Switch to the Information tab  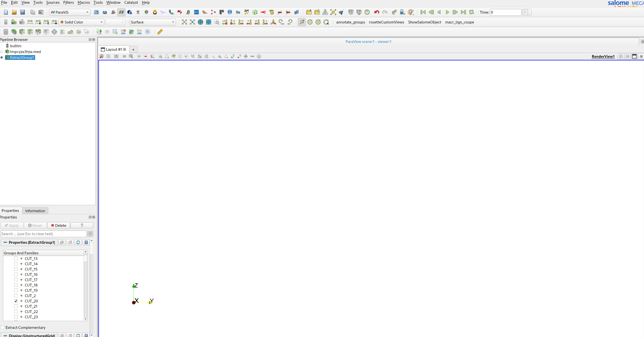[x=35, y=211]
